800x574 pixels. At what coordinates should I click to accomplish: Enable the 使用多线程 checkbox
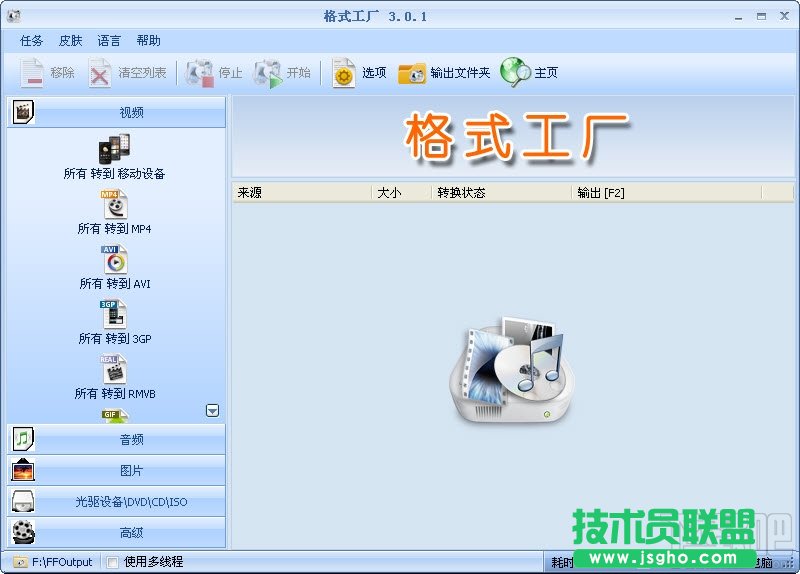click(113, 562)
